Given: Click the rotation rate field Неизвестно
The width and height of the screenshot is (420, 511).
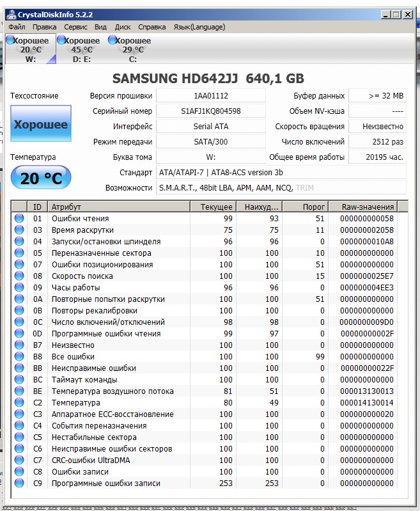Looking at the screenshot, I should [378, 127].
